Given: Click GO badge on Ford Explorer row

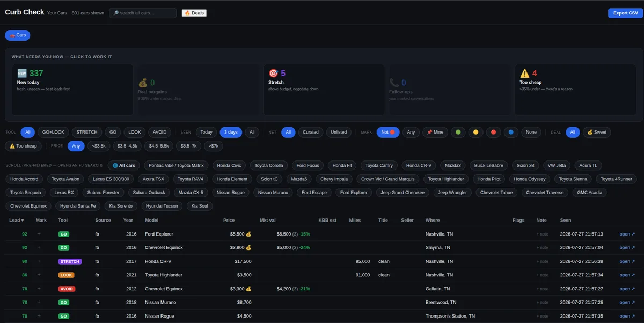Looking at the screenshot, I should pyautogui.click(x=64, y=234).
